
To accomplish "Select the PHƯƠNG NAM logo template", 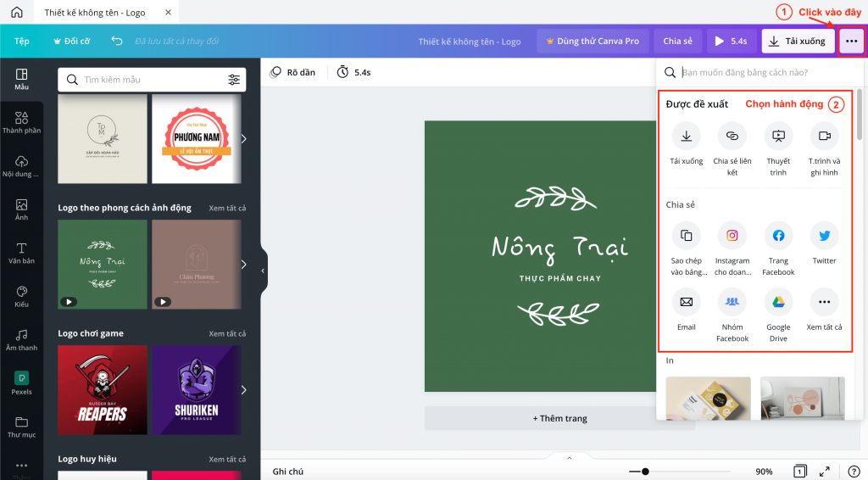I will 197,138.
